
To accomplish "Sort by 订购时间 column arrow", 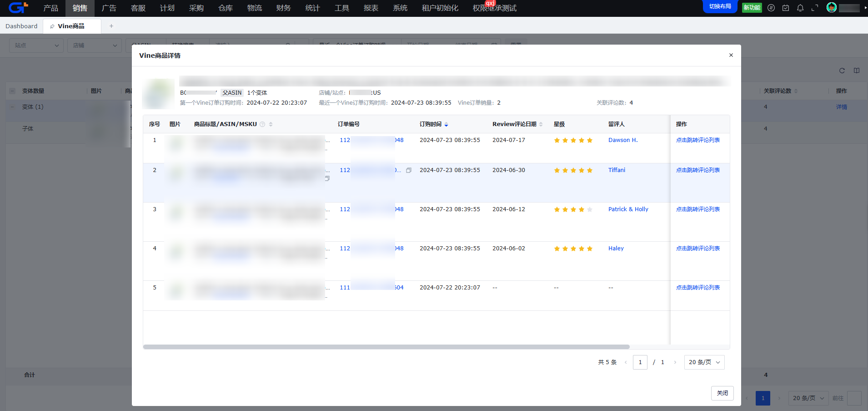I will tap(447, 124).
